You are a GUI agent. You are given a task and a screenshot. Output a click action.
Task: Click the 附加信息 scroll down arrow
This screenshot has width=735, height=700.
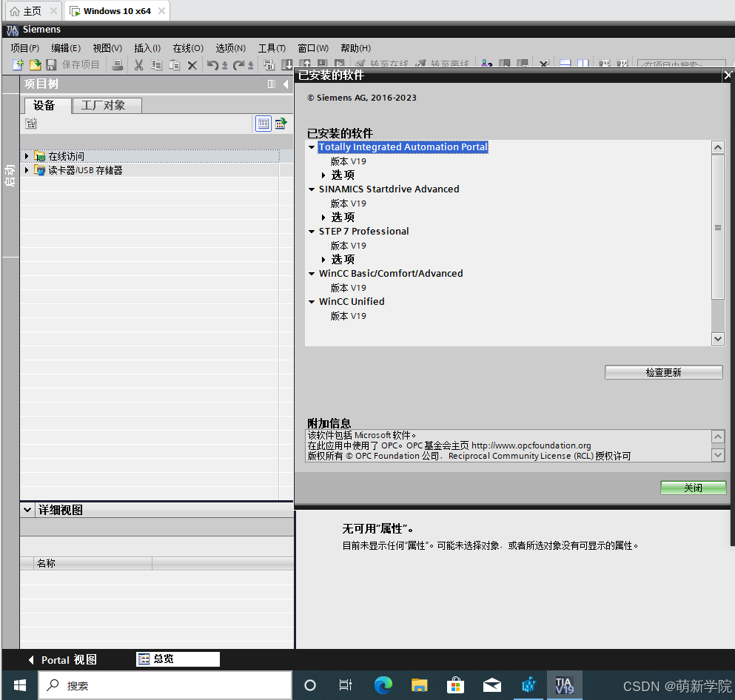[x=718, y=455]
